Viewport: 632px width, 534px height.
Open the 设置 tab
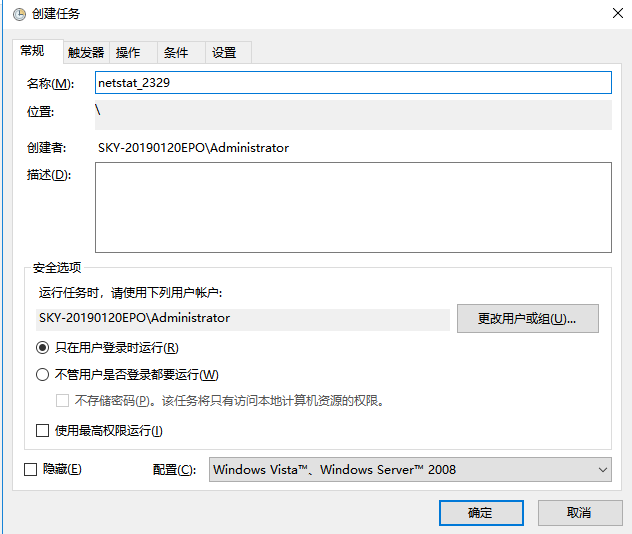pos(229,52)
